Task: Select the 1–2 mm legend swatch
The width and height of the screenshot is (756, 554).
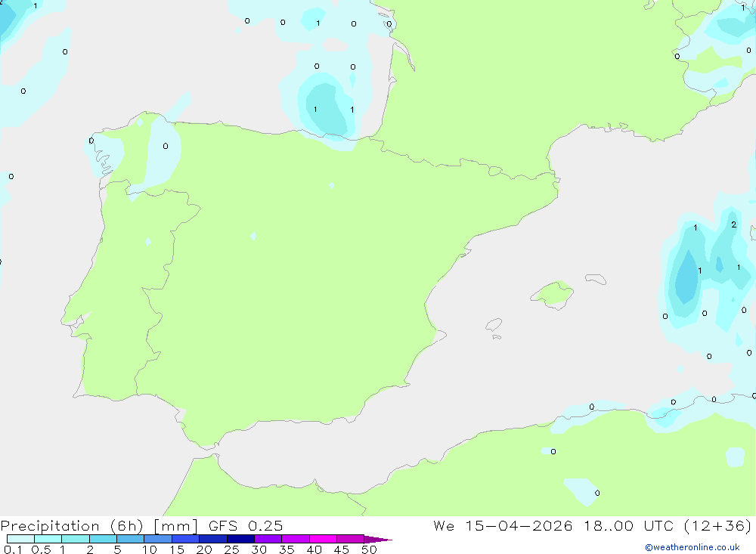Action: [x=75, y=539]
